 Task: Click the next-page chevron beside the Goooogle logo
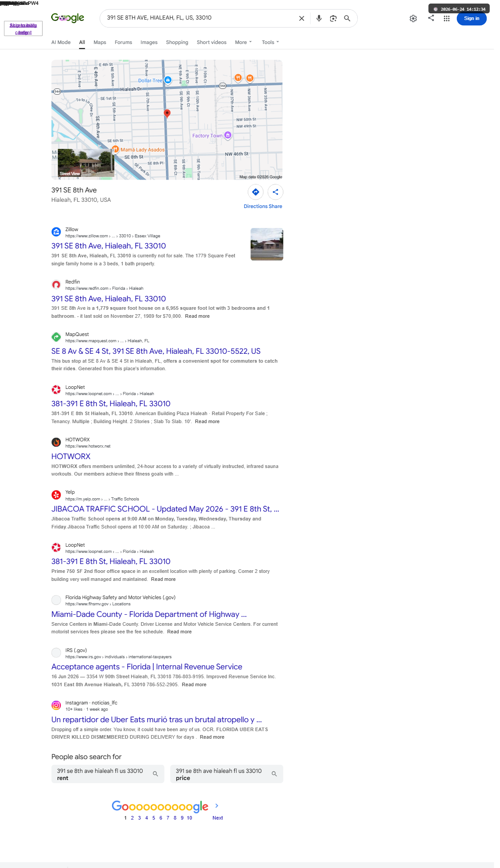point(217,806)
